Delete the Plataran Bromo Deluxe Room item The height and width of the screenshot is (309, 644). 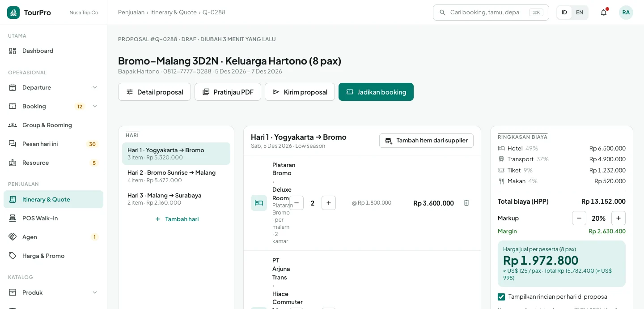[x=466, y=203]
